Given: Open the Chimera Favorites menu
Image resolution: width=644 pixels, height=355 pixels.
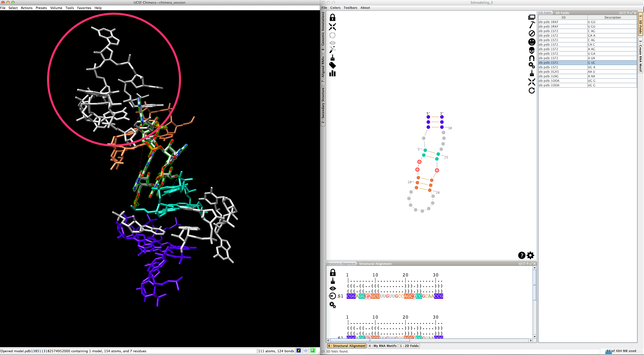Looking at the screenshot, I should (84, 8).
